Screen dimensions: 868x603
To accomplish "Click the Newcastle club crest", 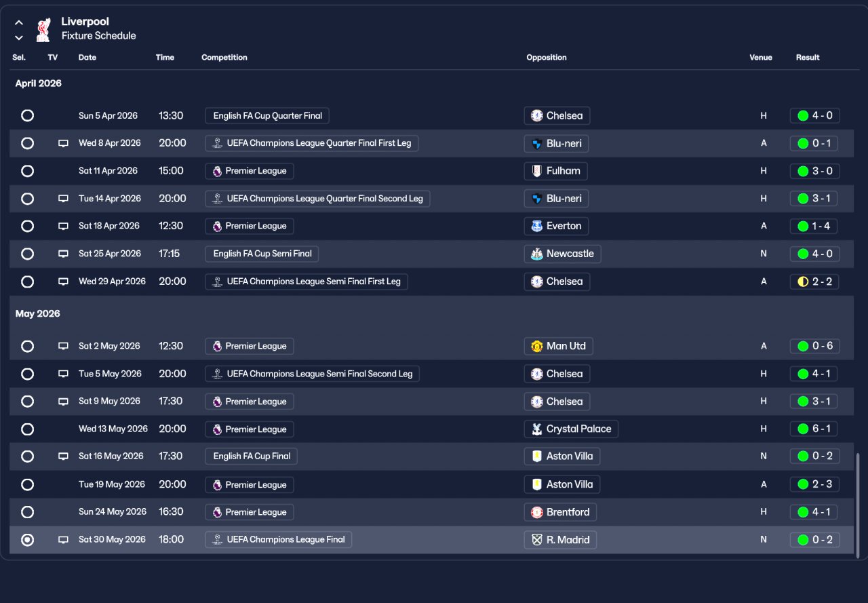I will [537, 254].
